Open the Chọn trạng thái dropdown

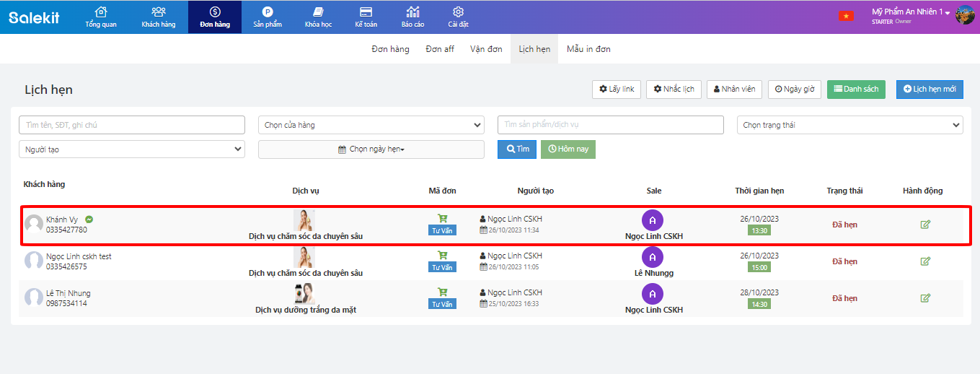(x=849, y=125)
